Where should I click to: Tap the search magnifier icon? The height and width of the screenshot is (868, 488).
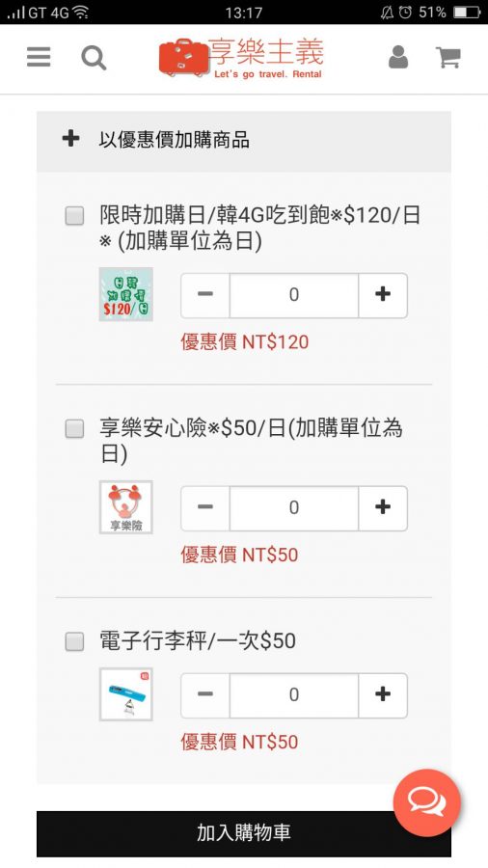click(x=94, y=58)
